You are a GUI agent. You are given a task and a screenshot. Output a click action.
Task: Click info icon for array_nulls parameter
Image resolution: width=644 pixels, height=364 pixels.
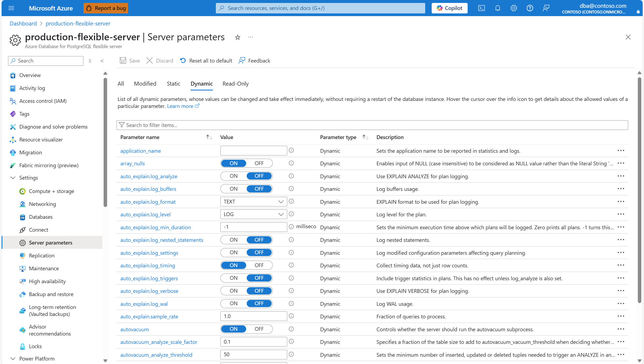point(291,163)
